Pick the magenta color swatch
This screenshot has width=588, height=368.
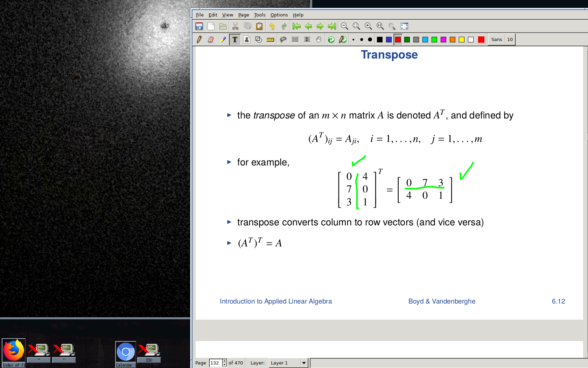pos(443,40)
